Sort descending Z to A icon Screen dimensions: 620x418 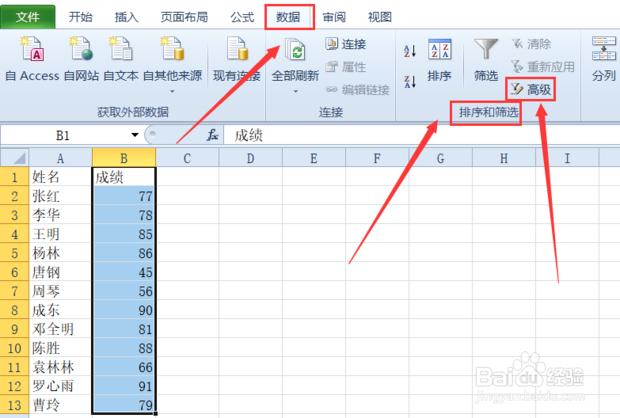click(410, 81)
